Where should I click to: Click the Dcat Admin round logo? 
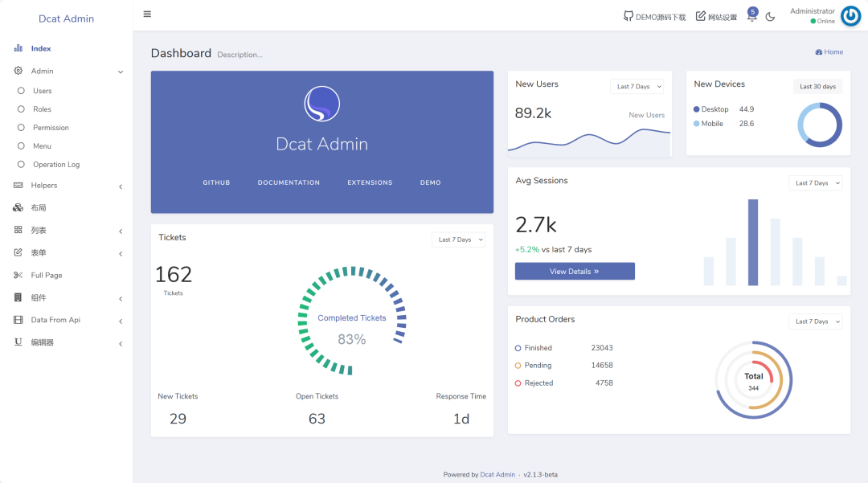[x=321, y=104]
